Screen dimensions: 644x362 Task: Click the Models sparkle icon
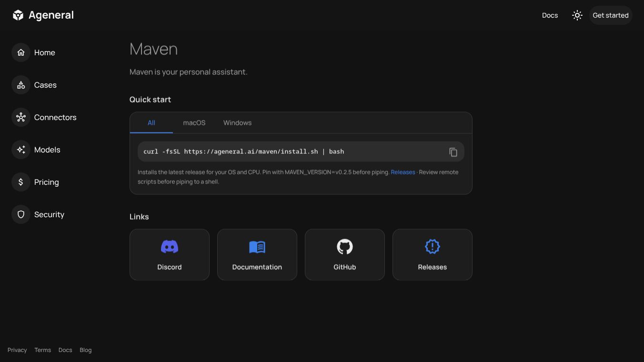(x=21, y=150)
